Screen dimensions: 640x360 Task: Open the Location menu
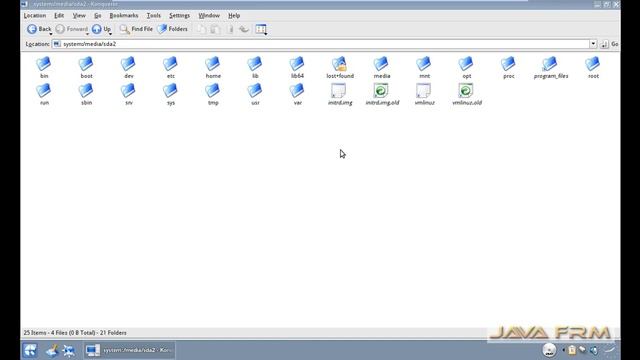tap(35, 16)
